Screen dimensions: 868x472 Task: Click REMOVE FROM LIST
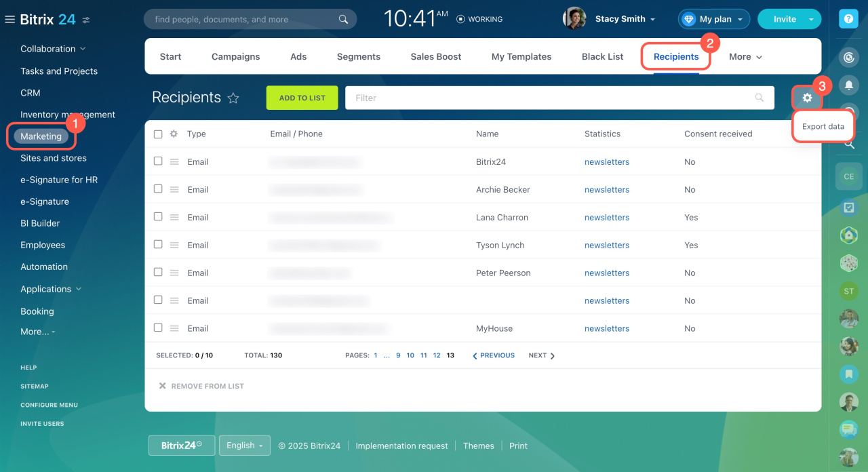tap(201, 386)
